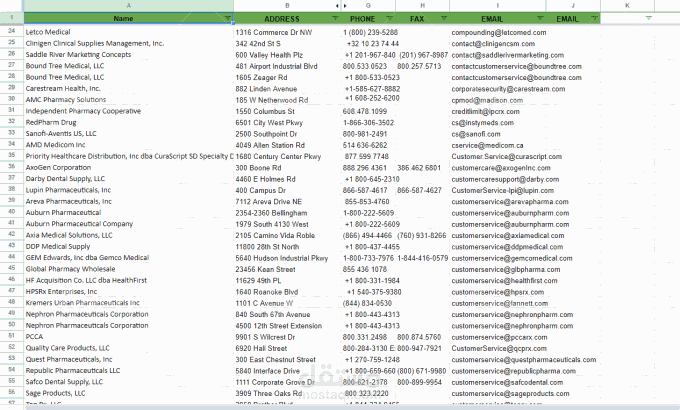
Task: Click fax (760) 931-8266
Action: tap(422, 235)
